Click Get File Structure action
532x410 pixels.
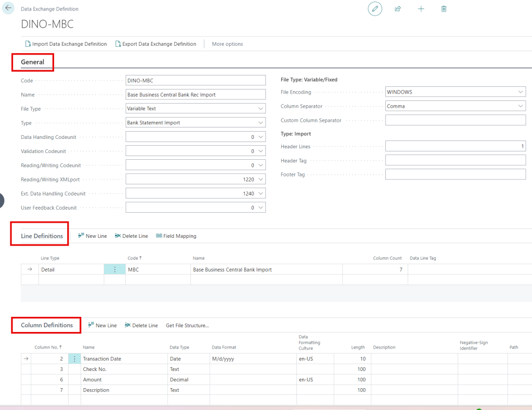(x=187, y=325)
